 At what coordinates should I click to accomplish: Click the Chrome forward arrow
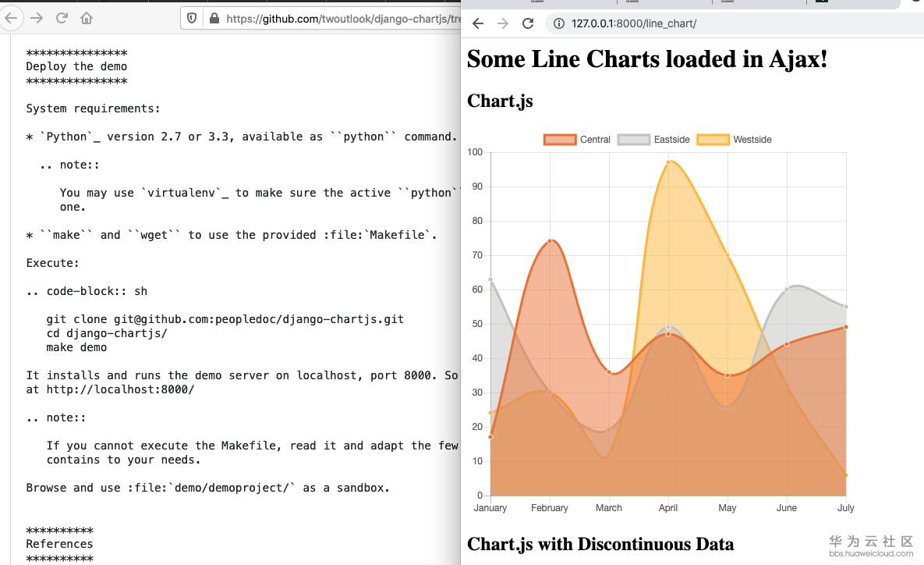(503, 23)
